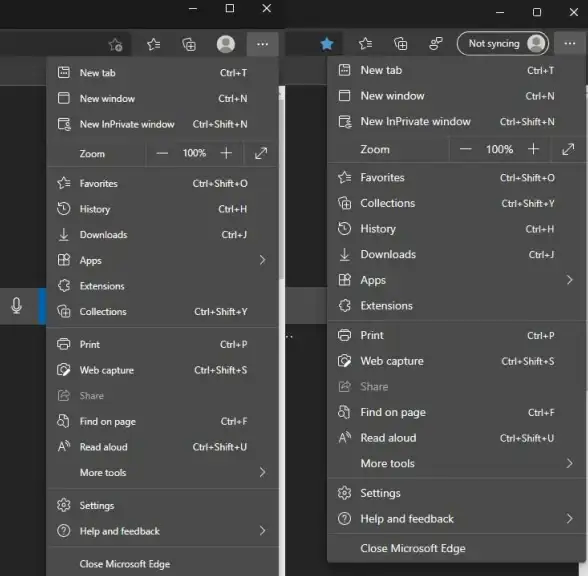
Task: Select New tab in the right menu
Action: [456, 70]
